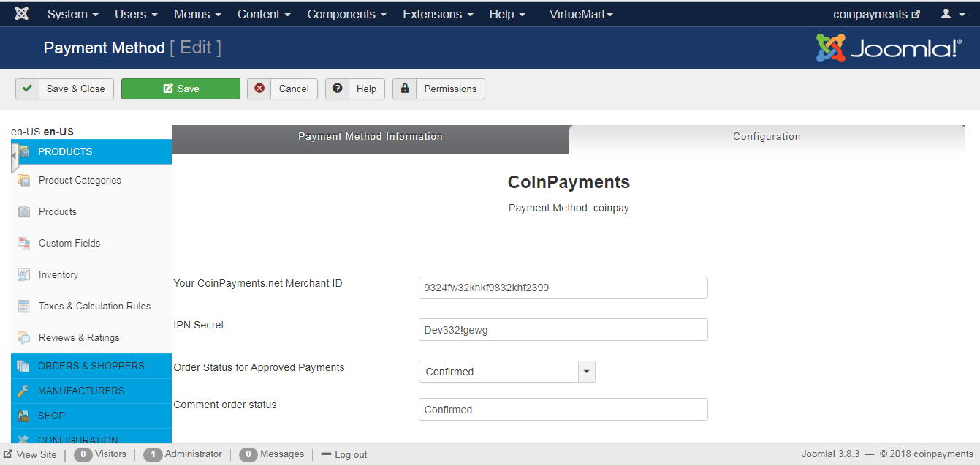
Task: Expand the ORDERS & SHOPPERS section
Action: 91,366
